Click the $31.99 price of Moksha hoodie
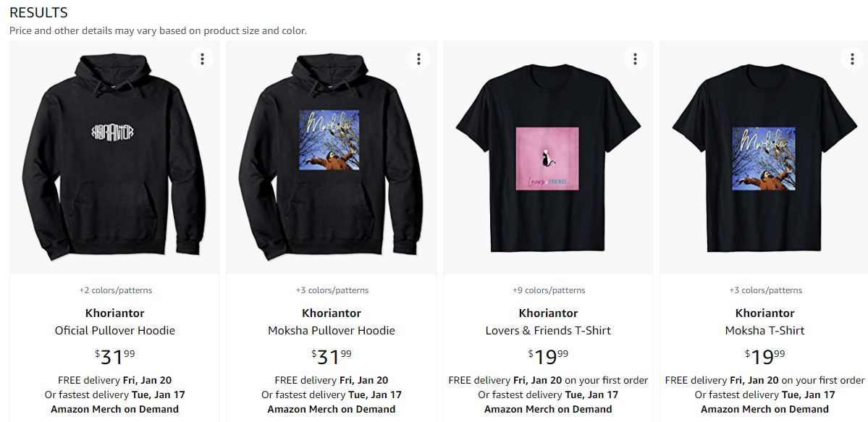This screenshot has height=422, width=868. tap(331, 357)
